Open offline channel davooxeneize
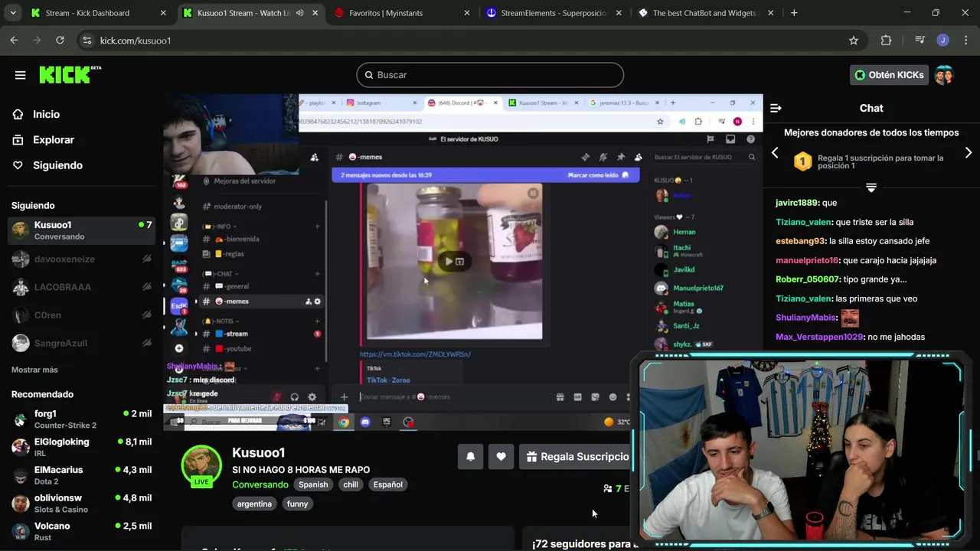The height and width of the screenshot is (551, 980). [81, 259]
